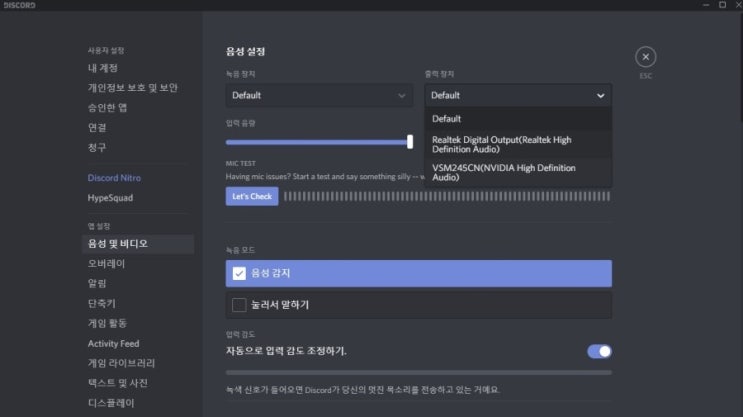The width and height of the screenshot is (743, 417).
Task: Click the MIC TEST label
Action: [x=240, y=163]
